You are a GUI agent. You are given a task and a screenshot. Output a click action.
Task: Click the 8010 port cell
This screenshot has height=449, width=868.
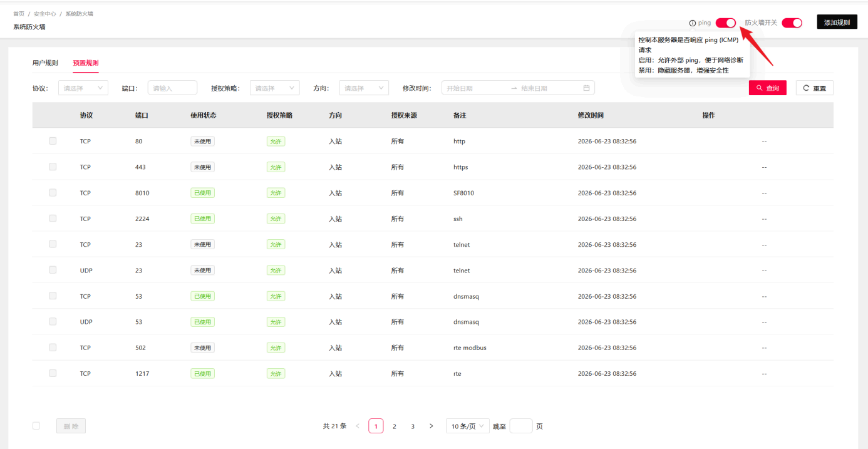[x=142, y=193]
